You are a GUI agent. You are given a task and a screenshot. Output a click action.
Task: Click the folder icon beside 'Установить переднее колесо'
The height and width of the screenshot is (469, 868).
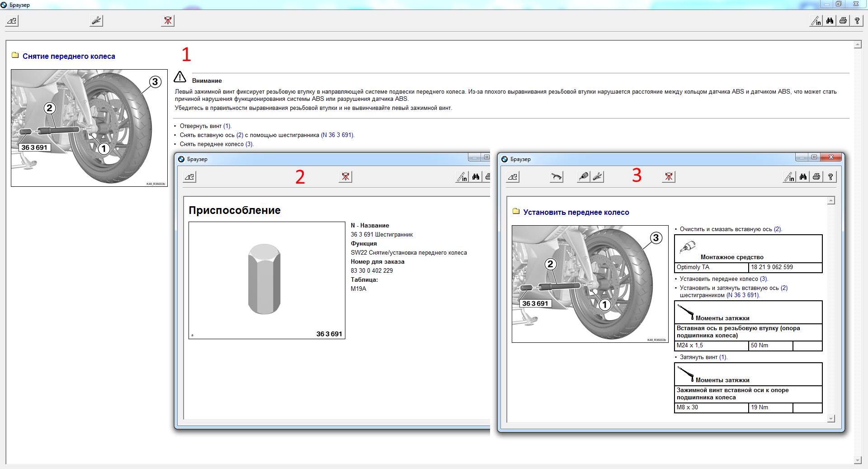coord(516,212)
